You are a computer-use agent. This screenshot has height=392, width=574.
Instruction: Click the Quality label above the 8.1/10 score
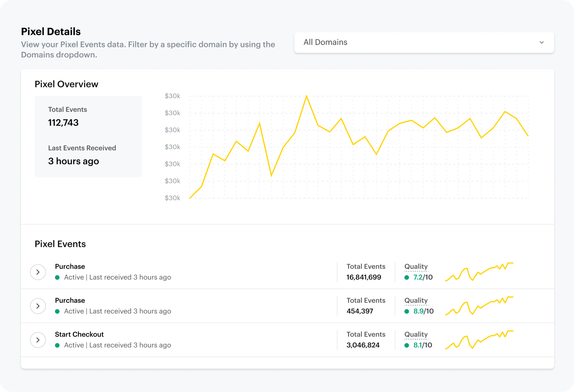pyautogui.click(x=416, y=334)
